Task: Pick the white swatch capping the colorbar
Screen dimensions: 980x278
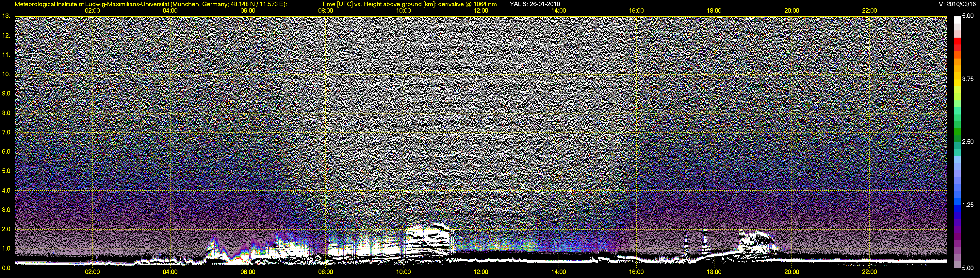Action: [x=957, y=20]
